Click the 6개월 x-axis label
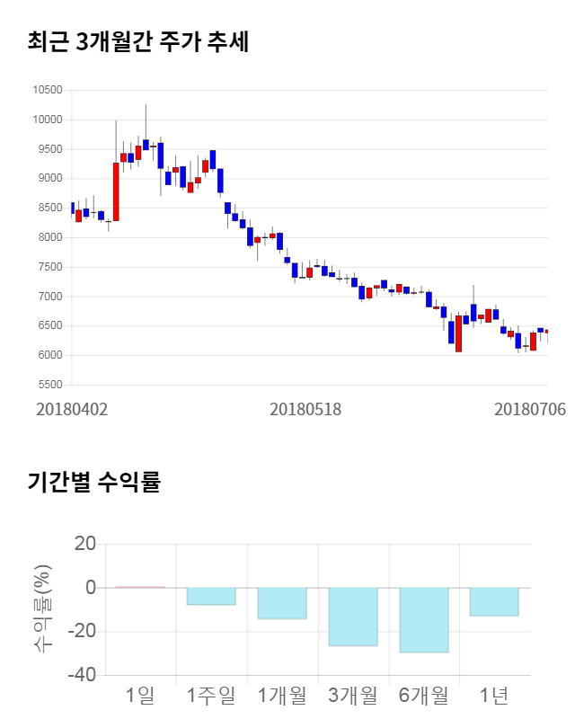The height and width of the screenshot is (728, 575). pos(424,695)
